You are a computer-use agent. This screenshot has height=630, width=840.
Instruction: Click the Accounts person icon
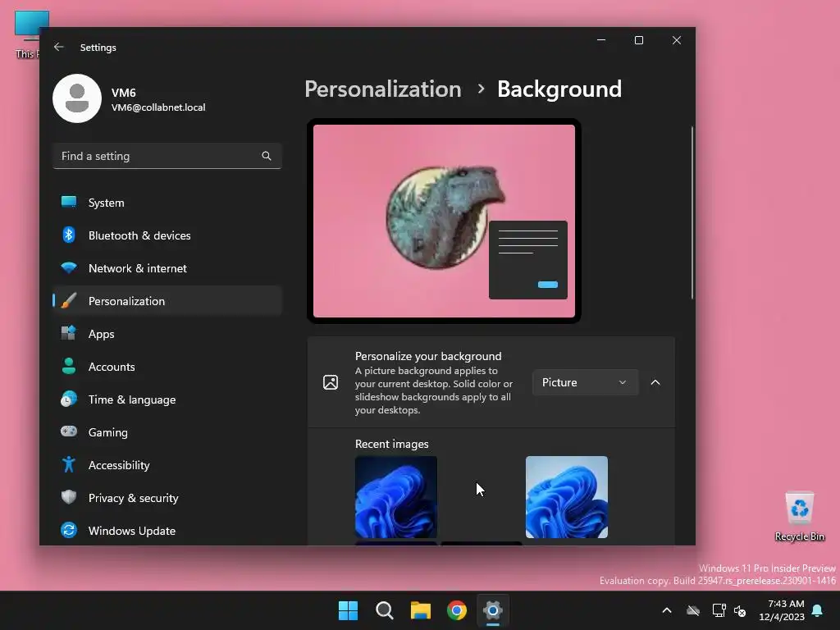click(69, 366)
